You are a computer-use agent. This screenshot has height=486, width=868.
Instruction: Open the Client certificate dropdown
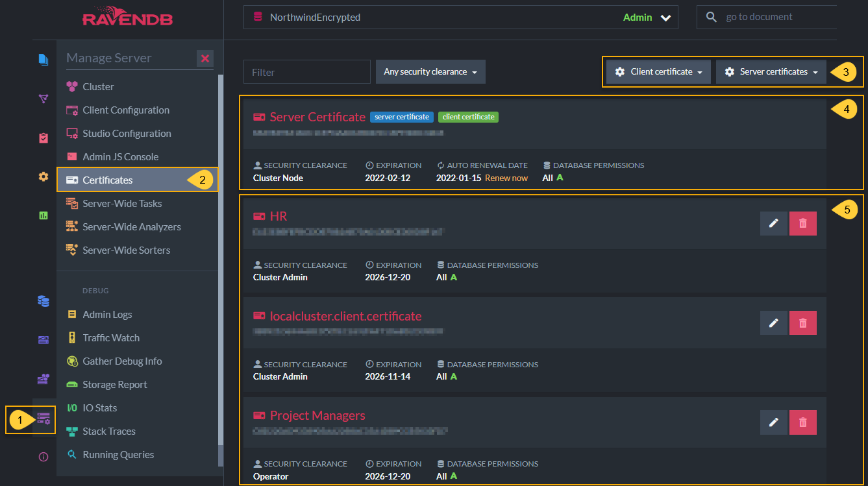coord(659,71)
